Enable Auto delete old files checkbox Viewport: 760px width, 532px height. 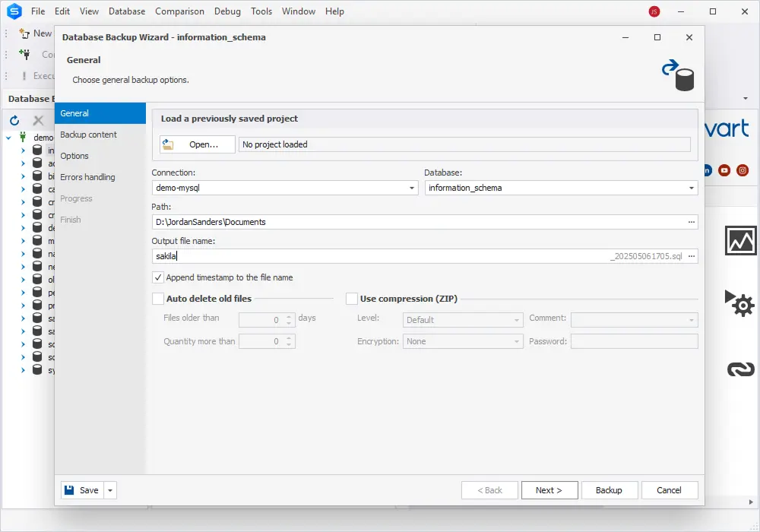coord(158,299)
